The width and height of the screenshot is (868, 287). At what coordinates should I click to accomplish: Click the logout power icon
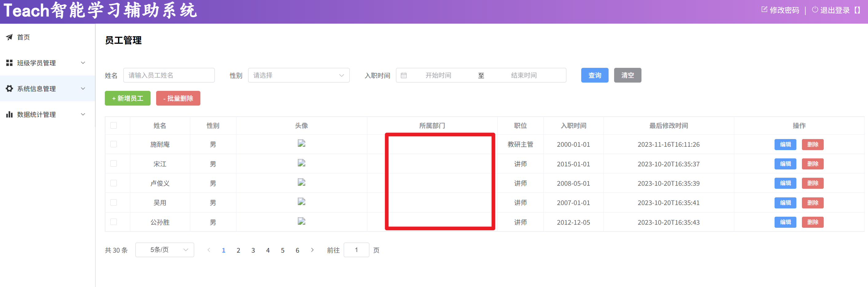click(815, 10)
